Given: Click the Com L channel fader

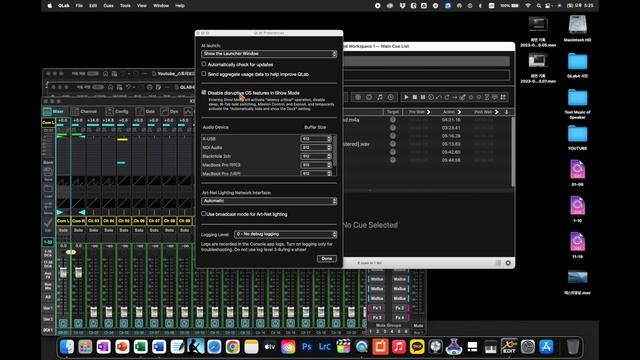Looking at the screenshot, I should [x=63, y=272].
